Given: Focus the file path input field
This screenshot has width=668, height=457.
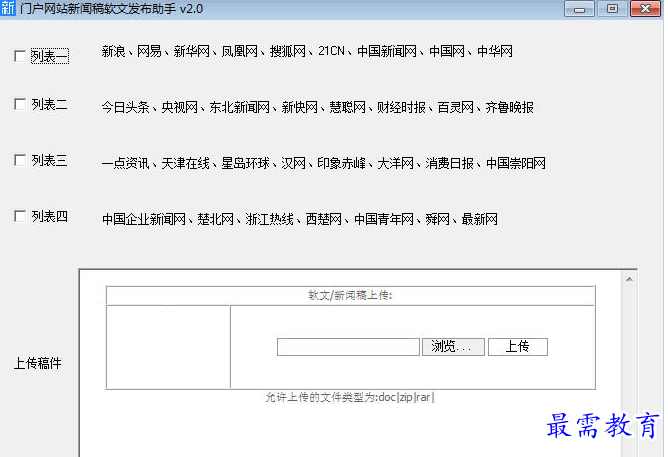Looking at the screenshot, I should (x=348, y=347).
